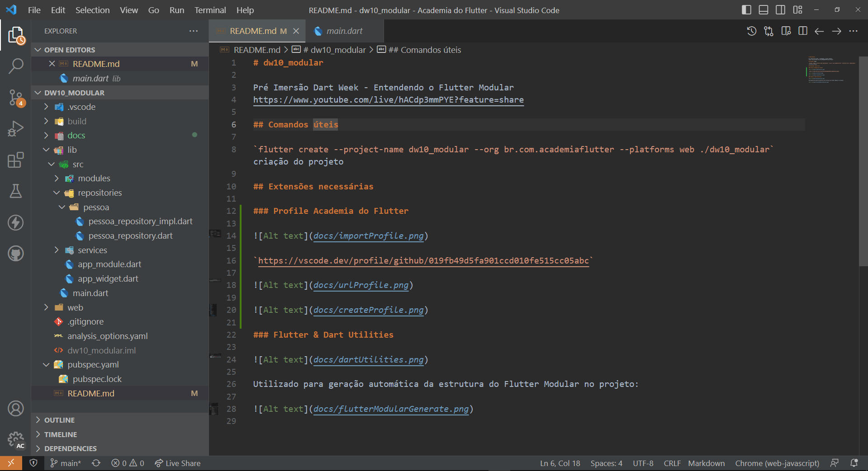Screen dimensions: 868x471
Task: Open errors and warnings count in status bar
Action: [128, 463]
